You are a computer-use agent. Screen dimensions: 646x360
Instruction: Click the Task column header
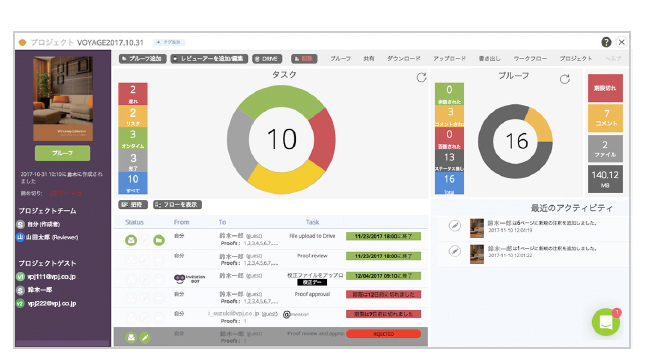click(x=312, y=222)
